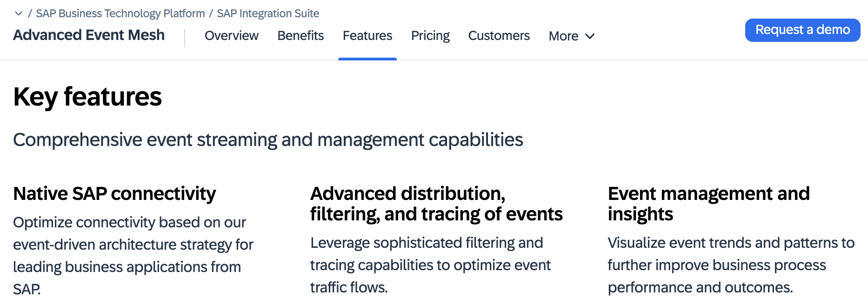Switch to the Benefits tab
Screen dimensions: 868x305
300,36
